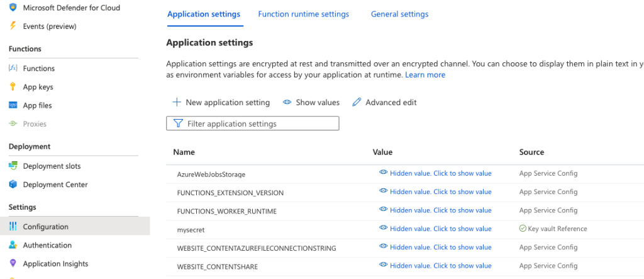This screenshot has width=644, height=279.
Task: Click the Application Insights bulb icon
Action: tap(13, 263)
